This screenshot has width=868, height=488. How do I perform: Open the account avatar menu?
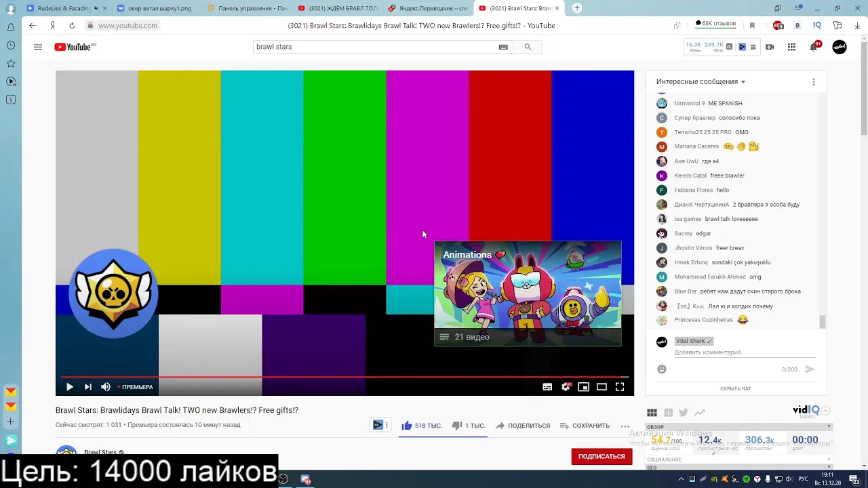point(840,47)
